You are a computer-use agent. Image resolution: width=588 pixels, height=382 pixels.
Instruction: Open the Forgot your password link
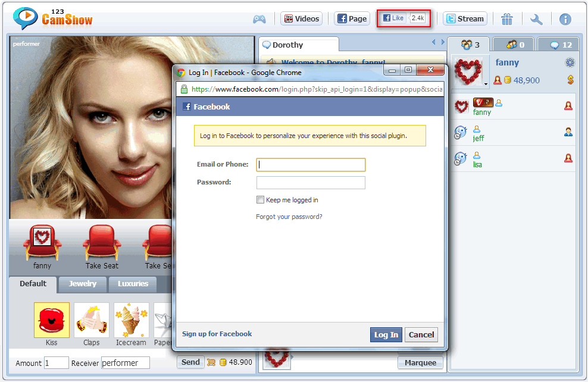pyautogui.click(x=289, y=217)
